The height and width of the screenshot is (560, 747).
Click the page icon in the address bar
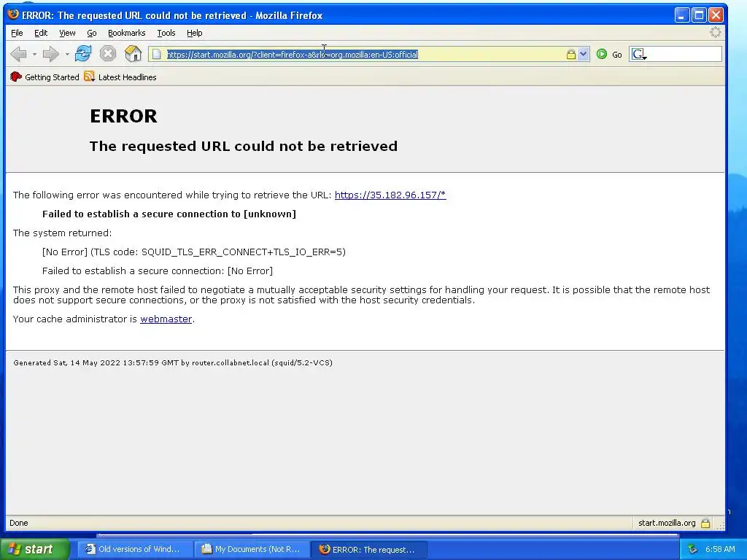(157, 54)
